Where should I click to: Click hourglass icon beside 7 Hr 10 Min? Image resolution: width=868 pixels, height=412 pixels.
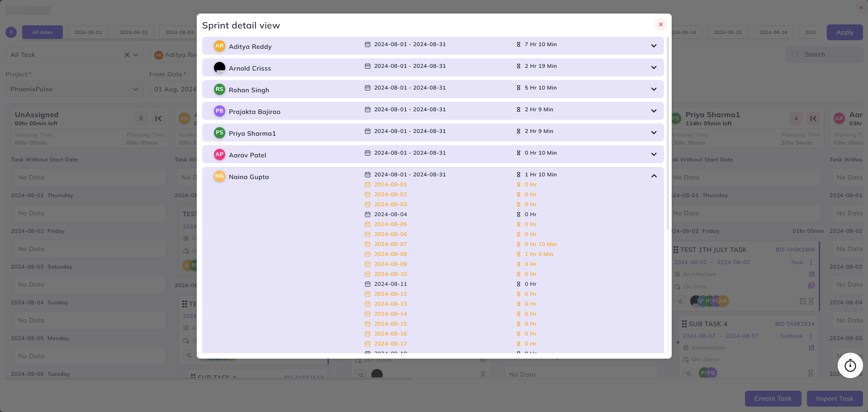coord(518,44)
